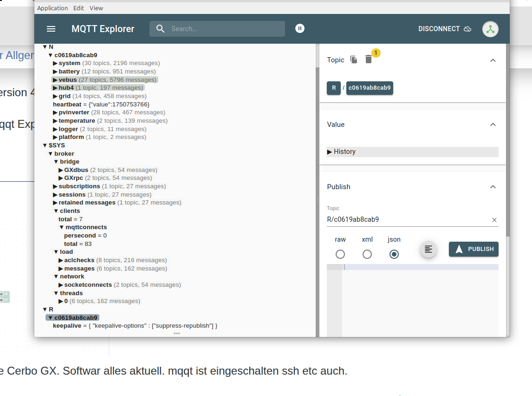Viewport: 532px width, 396px height.
Task: Select the R topic breadcrumb chip
Action: (334, 88)
